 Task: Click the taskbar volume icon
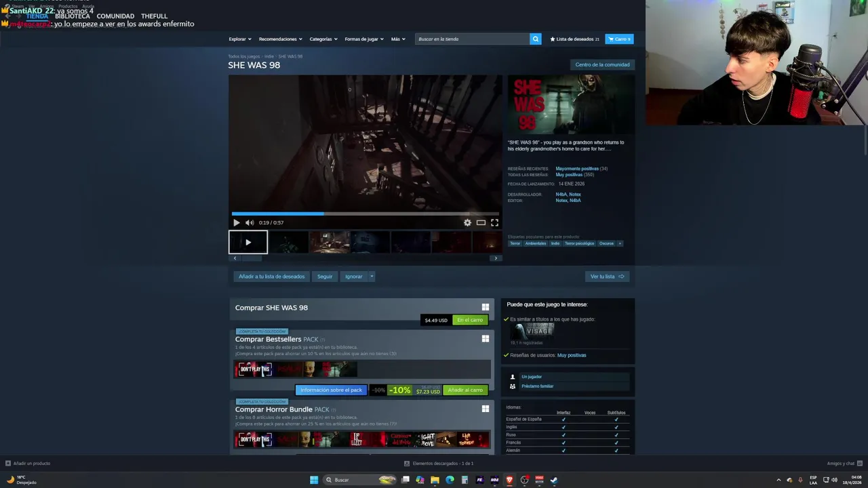coord(833,480)
